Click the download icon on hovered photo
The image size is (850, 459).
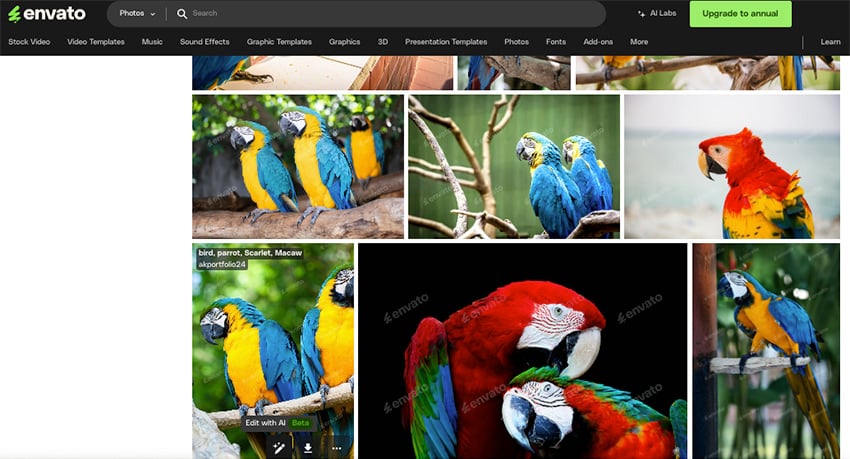[307, 448]
